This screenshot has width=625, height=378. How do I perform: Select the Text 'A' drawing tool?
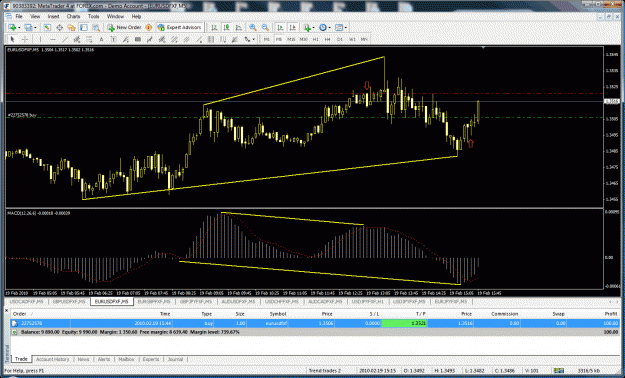[101, 39]
